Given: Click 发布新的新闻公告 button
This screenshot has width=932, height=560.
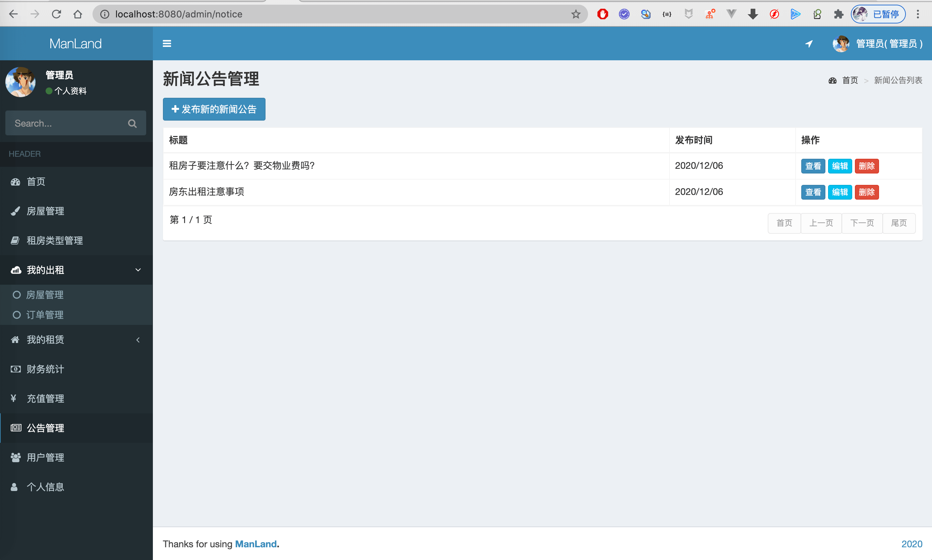Looking at the screenshot, I should click(x=214, y=109).
